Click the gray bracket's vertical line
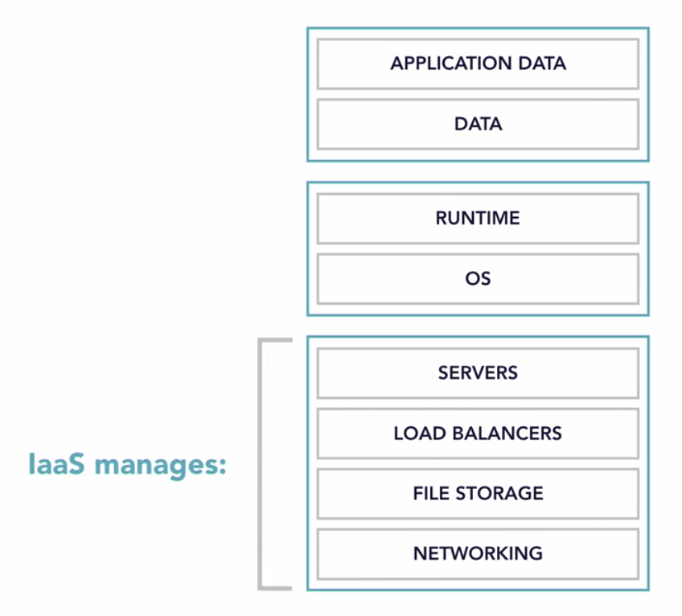 click(261, 464)
